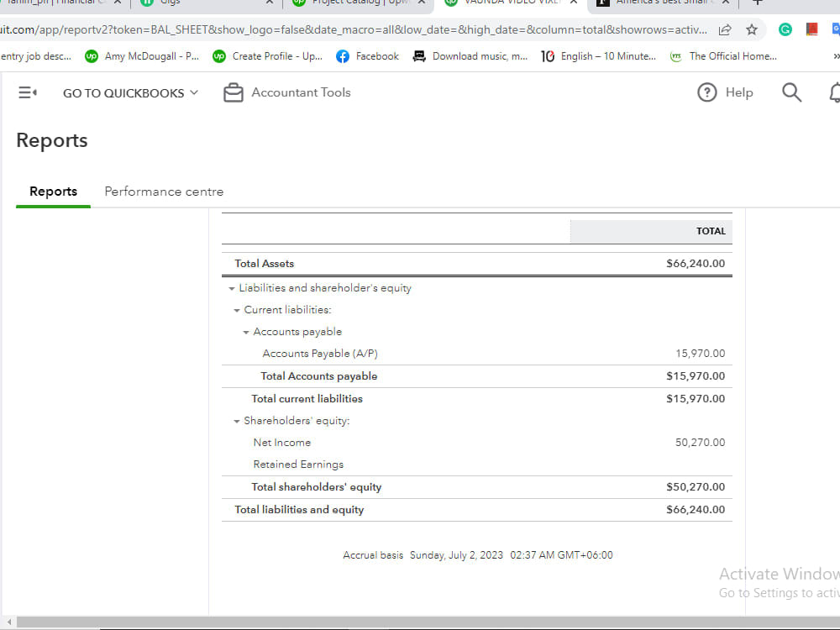
Task: Close the Project Catalog browser tab
Action: tap(422, 3)
